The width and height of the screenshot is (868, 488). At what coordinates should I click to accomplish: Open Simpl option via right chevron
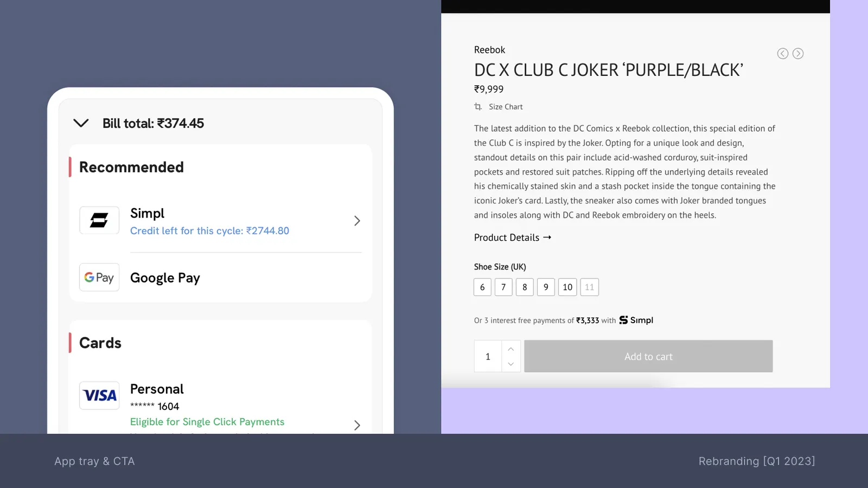[x=357, y=221]
